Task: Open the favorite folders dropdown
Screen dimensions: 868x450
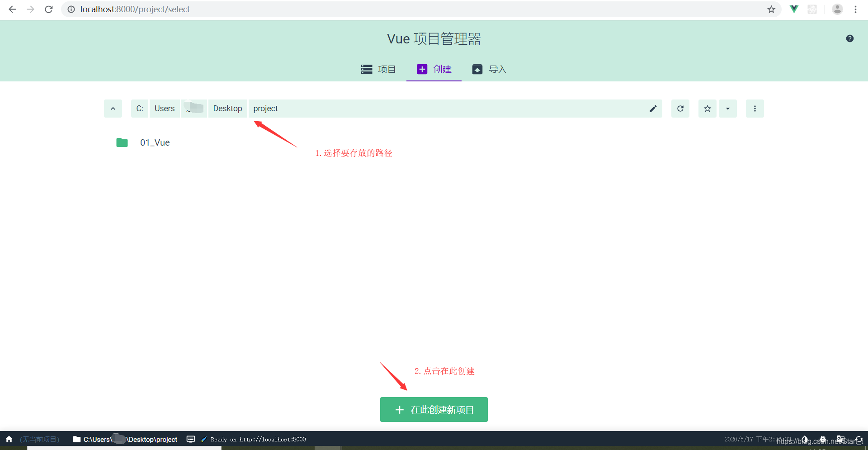Action: (728, 109)
